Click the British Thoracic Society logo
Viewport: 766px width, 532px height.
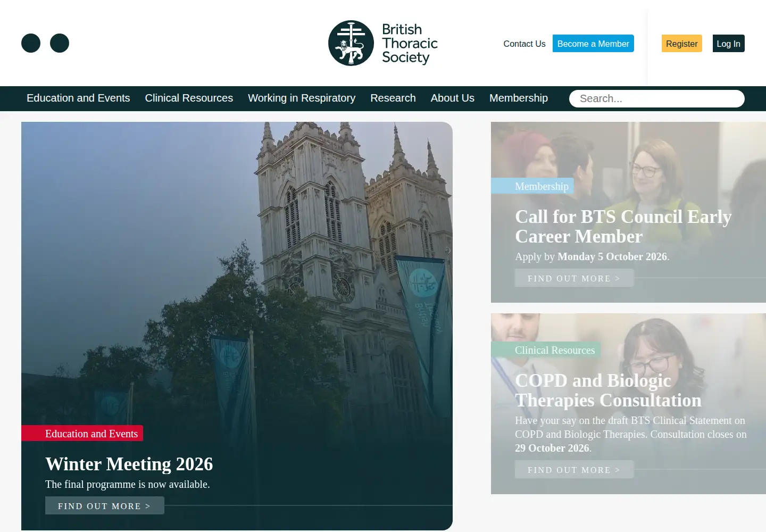(x=383, y=43)
